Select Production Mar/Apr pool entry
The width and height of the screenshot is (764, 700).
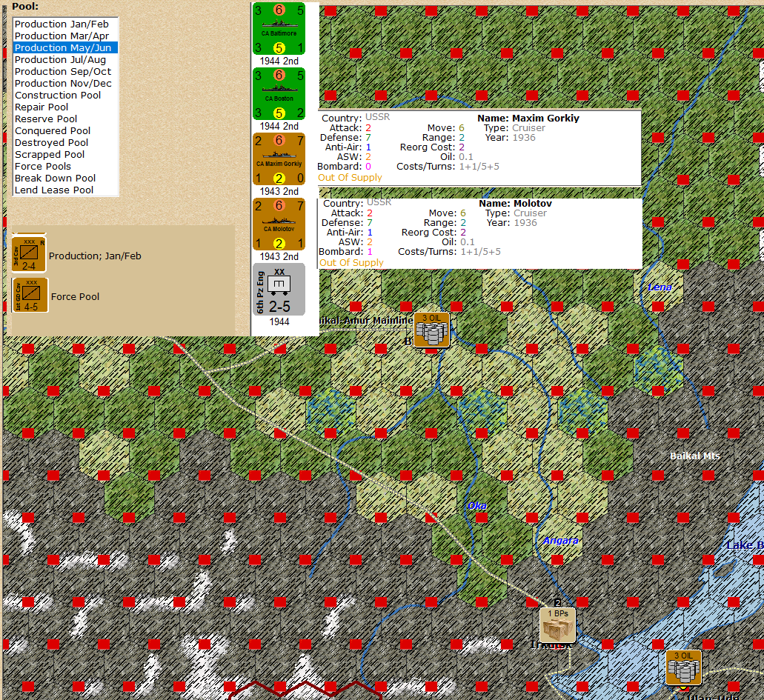[x=65, y=36]
